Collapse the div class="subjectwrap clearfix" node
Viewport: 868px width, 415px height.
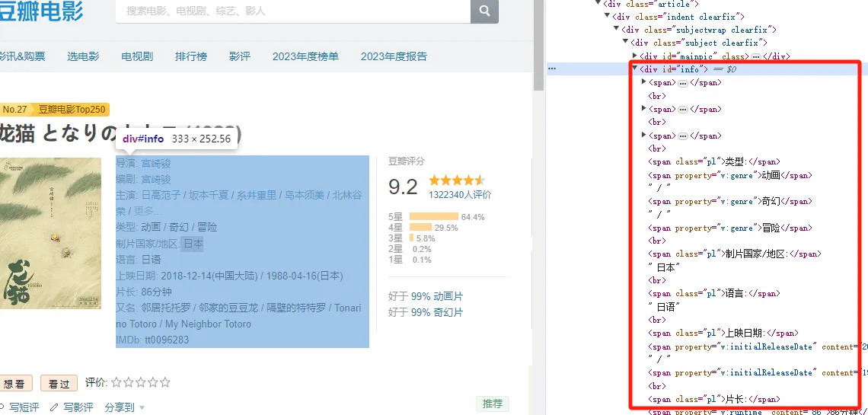(616, 30)
